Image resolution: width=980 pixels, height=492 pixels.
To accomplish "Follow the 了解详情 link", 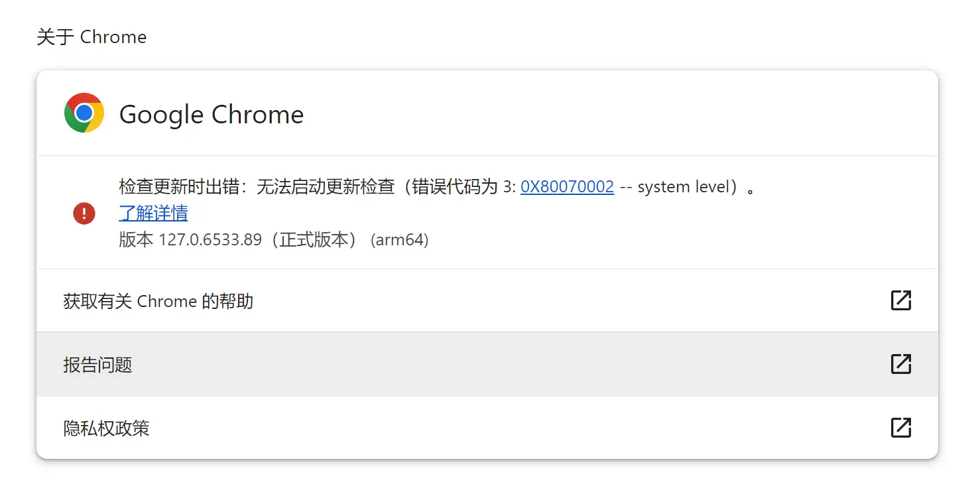I will 153,213.
